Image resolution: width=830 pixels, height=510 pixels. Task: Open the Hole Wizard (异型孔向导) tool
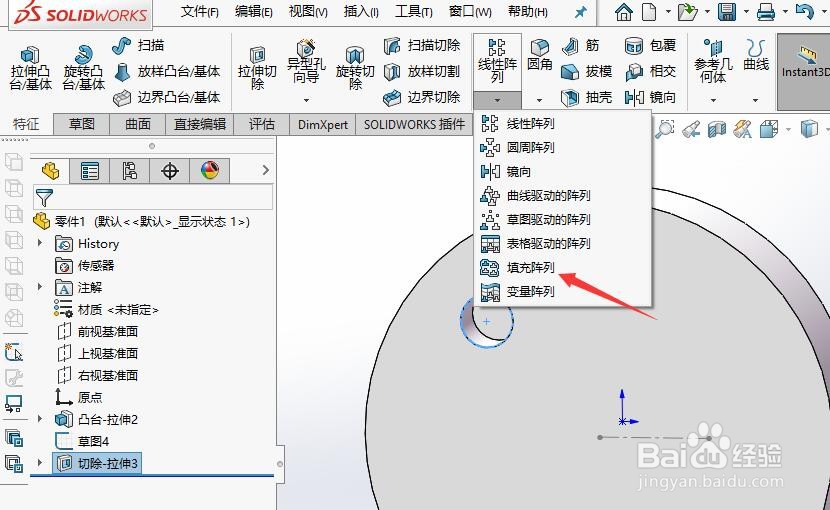(x=306, y=62)
